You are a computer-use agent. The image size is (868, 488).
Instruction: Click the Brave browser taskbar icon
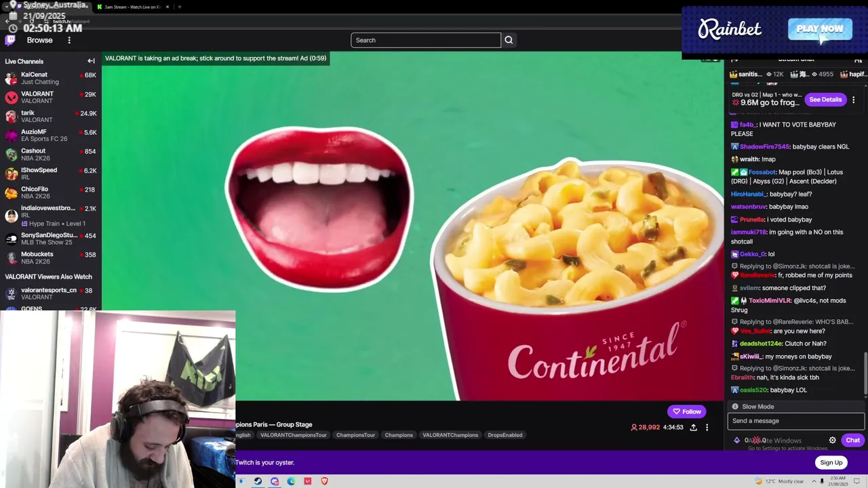[324, 481]
